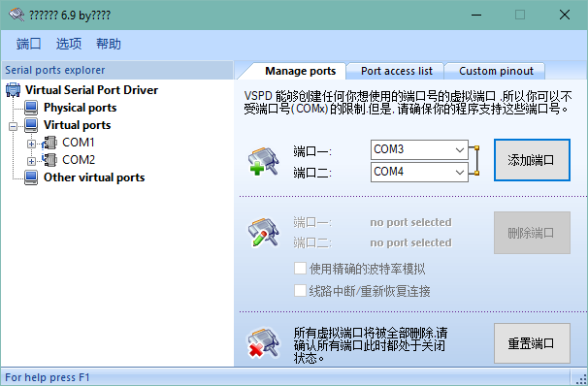Image resolution: width=588 pixels, height=386 pixels.
Task: Click the 重置端口 button
Action: click(x=532, y=343)
